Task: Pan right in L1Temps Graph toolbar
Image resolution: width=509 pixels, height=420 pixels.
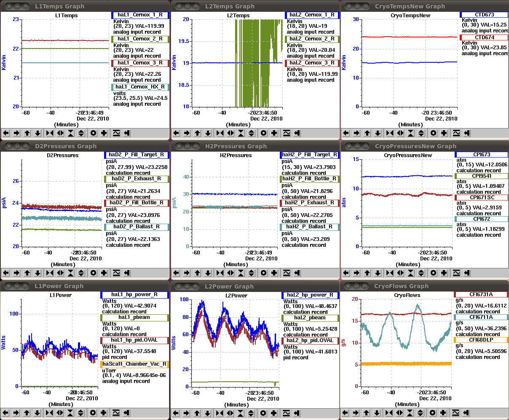Action: click(16, 133)
